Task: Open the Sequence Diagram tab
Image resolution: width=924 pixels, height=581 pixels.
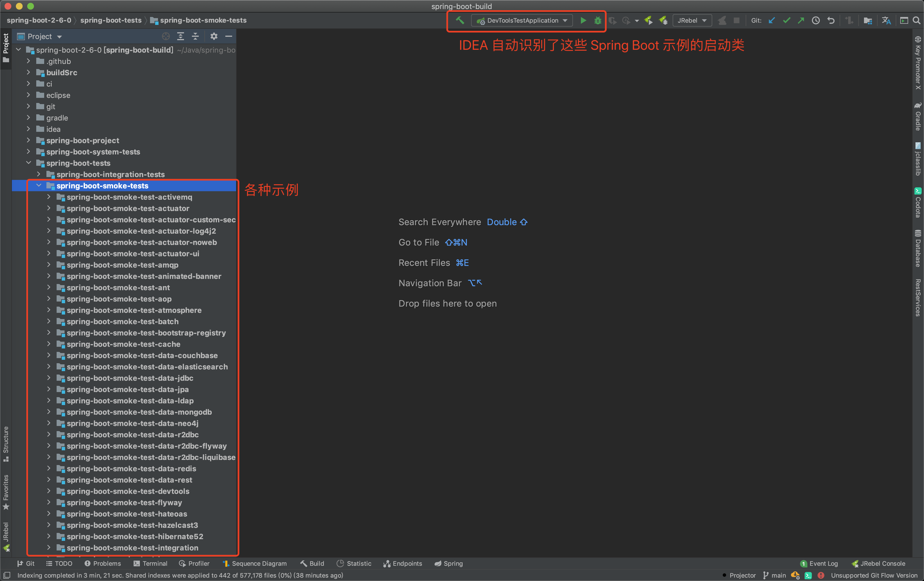Action: [254, 563]
